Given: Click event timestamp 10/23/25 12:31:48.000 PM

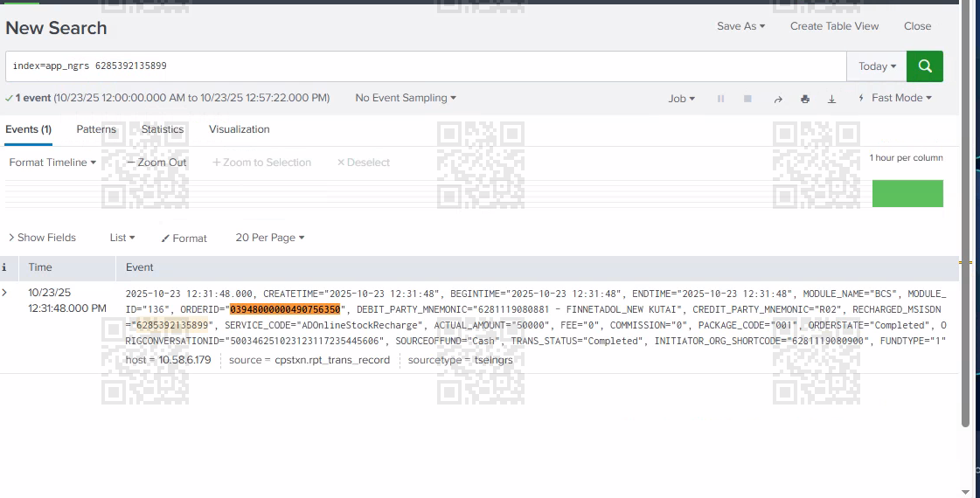Looking at the screenshot, I should [66, 301].
